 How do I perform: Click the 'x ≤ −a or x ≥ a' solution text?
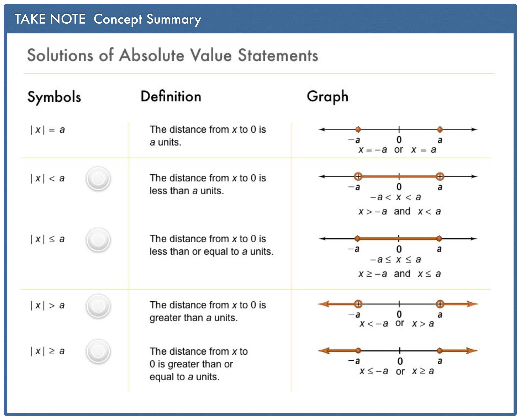[x=397, y=371]
